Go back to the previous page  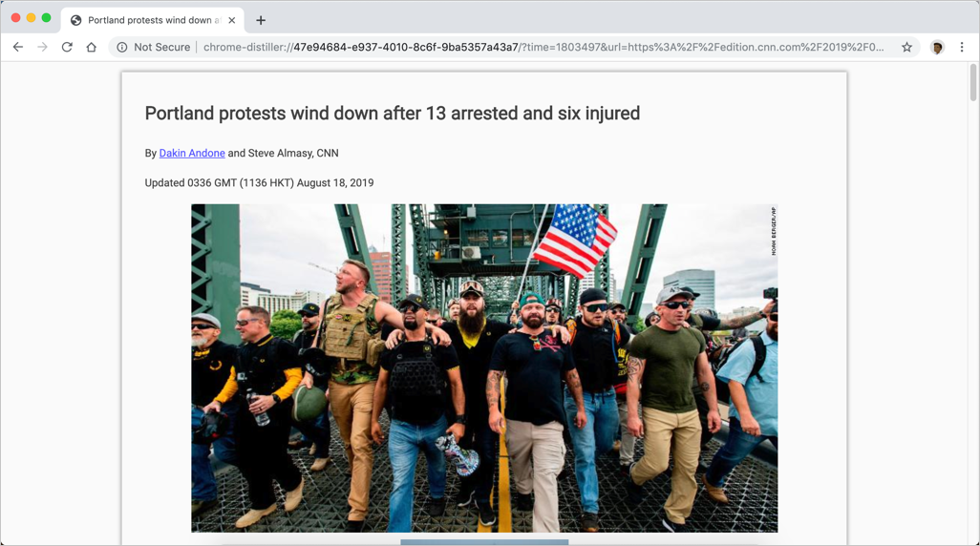point(18,47)
